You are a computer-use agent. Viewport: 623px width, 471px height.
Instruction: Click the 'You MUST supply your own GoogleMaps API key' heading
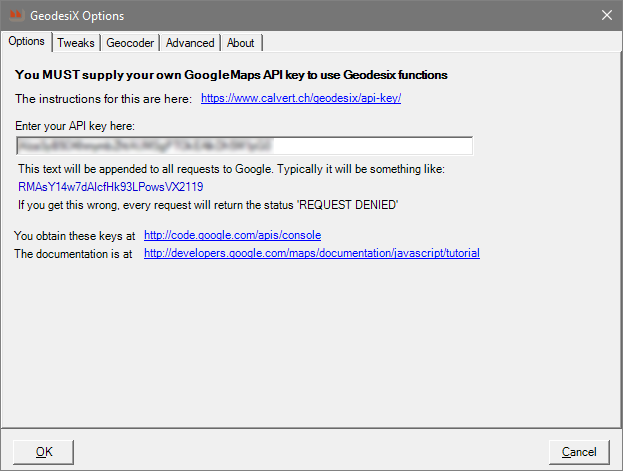tap(231, 75)
